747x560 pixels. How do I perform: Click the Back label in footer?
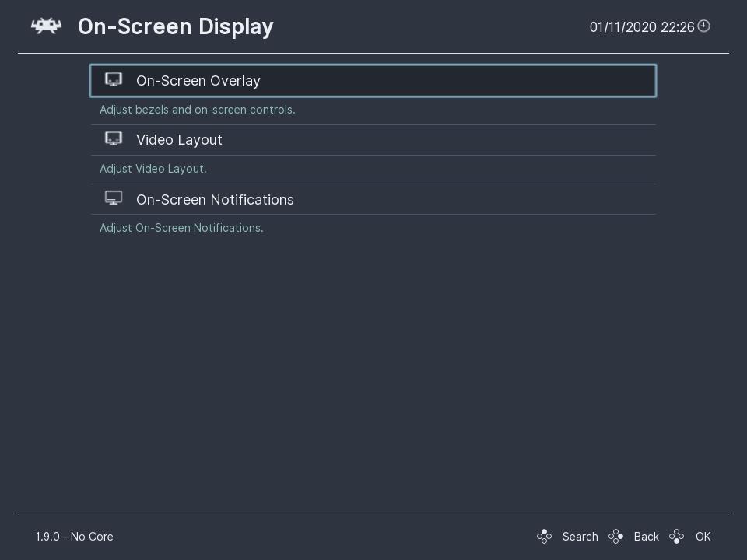click(x=646, y=537)
